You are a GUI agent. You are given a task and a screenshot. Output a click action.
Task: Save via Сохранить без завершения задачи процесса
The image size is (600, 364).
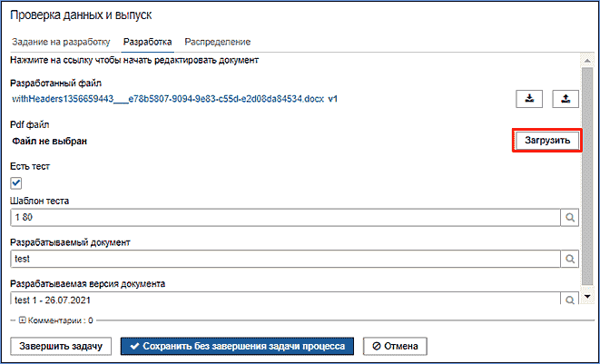pos(237,346)
